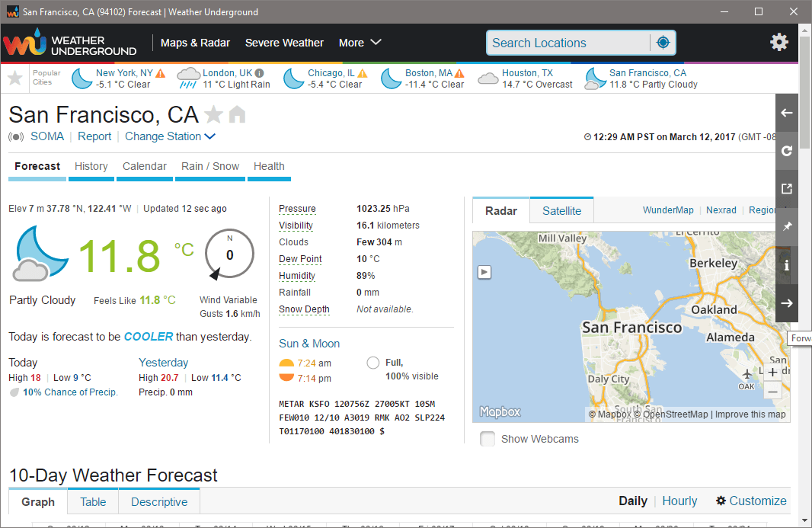Click Chicago warning alert triangle
The height and width of the screenshot is (528, 812).
pos(363,74)
